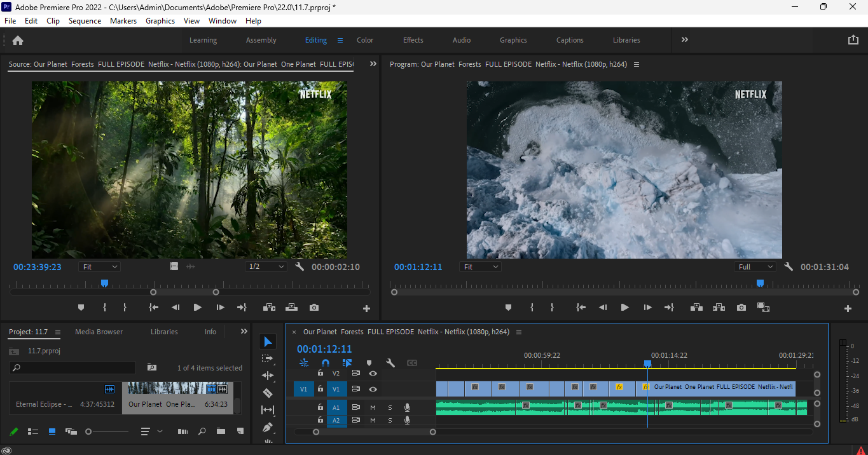Screen dimensions: 868x455
Task: Toggle Snap in Timeline magnet icon
Action: pos(325,363)
